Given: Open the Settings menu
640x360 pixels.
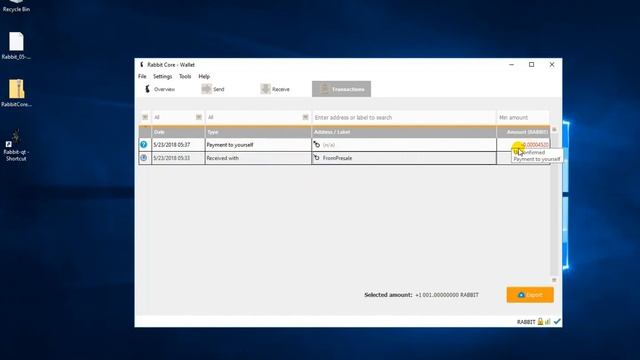Looking at the screenshot, I should 162,76.
